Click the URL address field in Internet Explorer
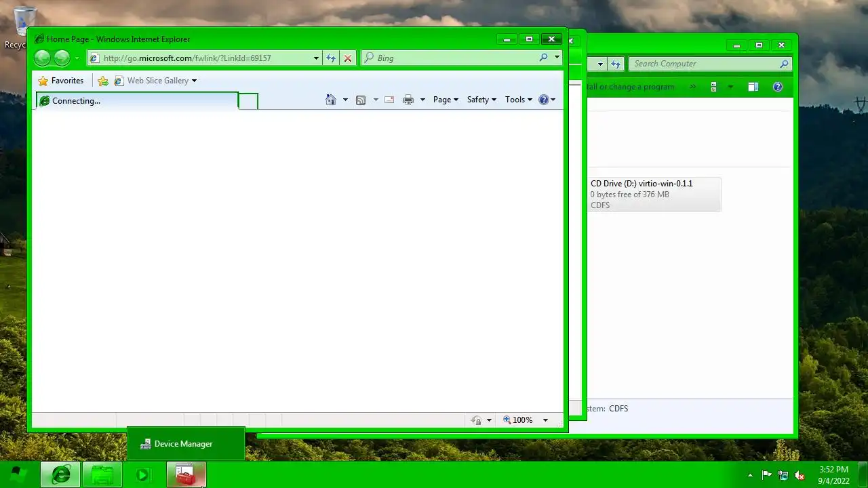 [x=199, y=58]
